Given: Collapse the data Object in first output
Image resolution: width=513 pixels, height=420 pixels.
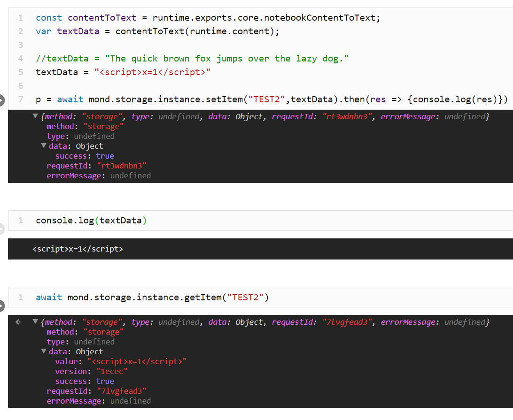Looking at the screenshot, I should click(44, 145).
